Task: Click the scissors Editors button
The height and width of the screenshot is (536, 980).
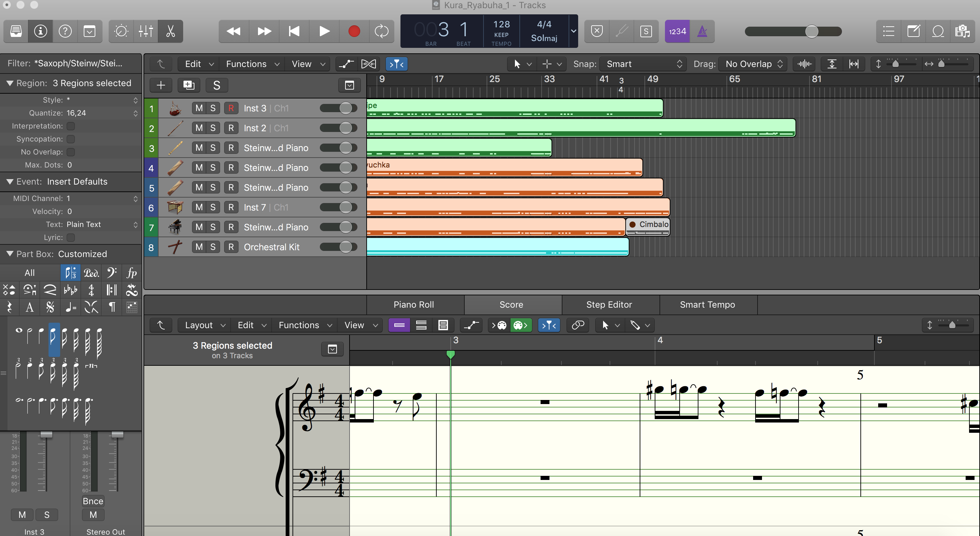Action: pos(171,31)
